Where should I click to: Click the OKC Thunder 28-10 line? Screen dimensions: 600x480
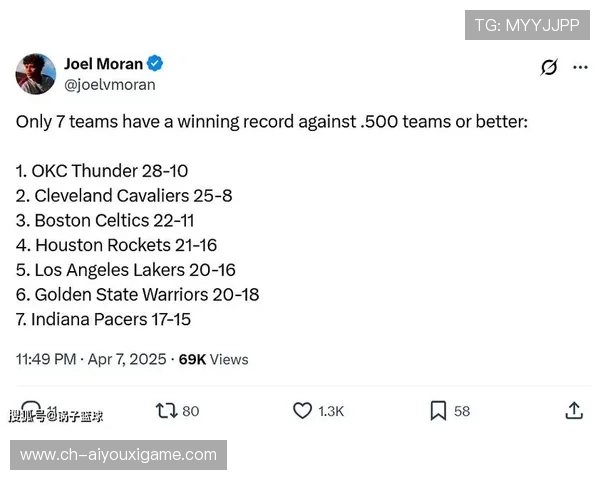[102, 171]
